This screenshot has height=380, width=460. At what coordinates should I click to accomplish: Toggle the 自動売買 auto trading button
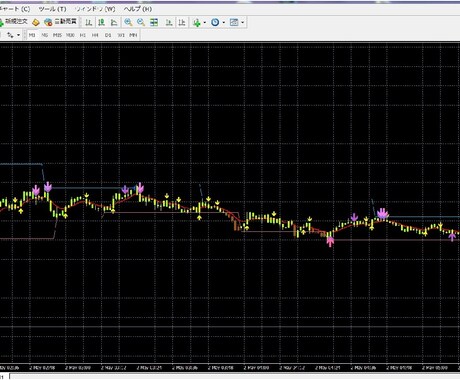tap(61, 22)
